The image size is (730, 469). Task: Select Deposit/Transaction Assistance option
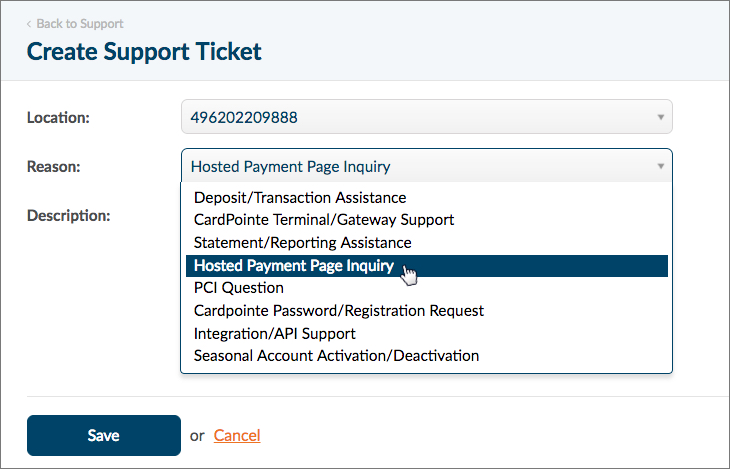(300, 198)
